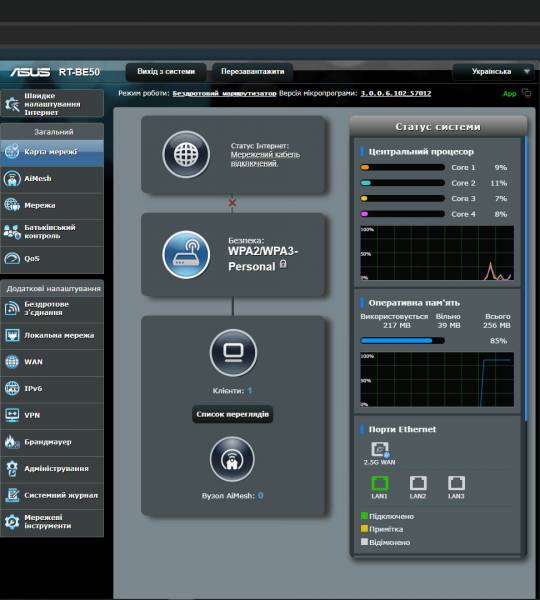This screenshot has width=540, height=600.
Task: Click the Статус системи header
Action: coord(438,127)
